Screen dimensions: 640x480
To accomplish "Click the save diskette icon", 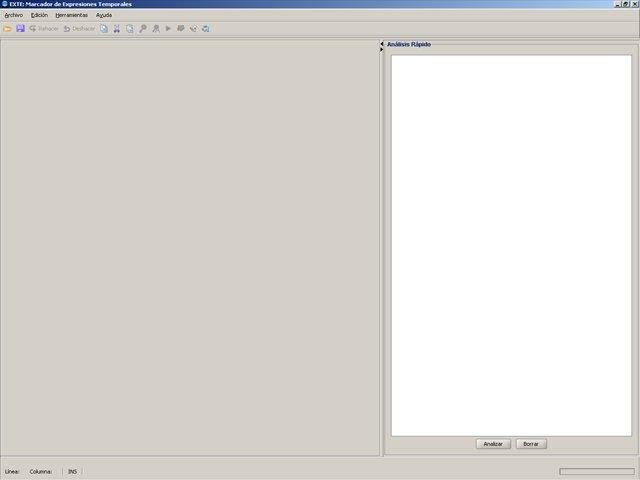I will [x=20, y=29].
